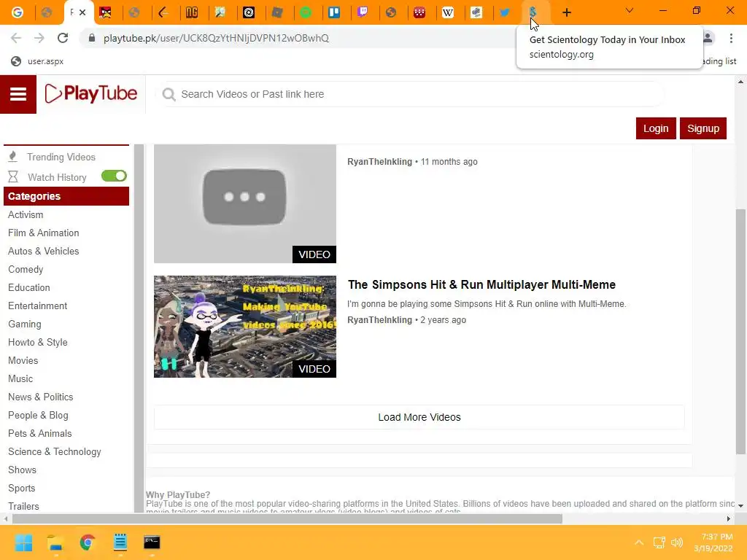Switch to the Newgrounds tab
Screen dimensions: 747x560
click(192, 12)
